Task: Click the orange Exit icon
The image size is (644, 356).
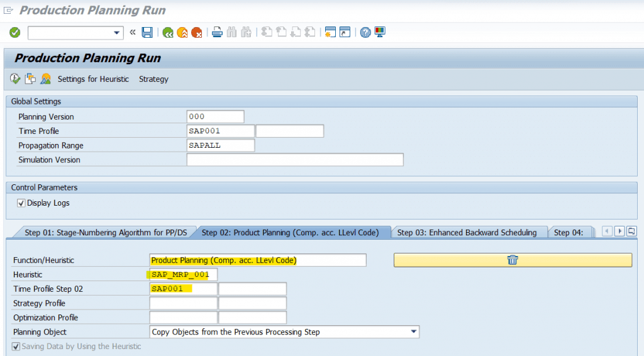Action: point(182,33)
